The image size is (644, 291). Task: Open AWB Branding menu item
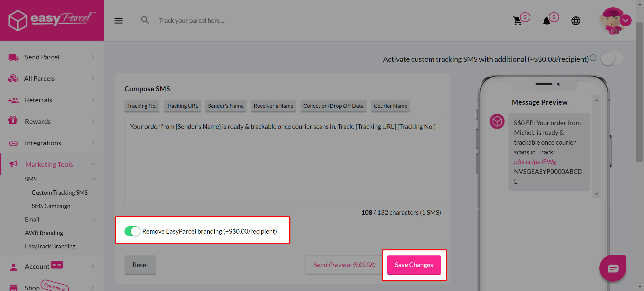tap(44, 233)
